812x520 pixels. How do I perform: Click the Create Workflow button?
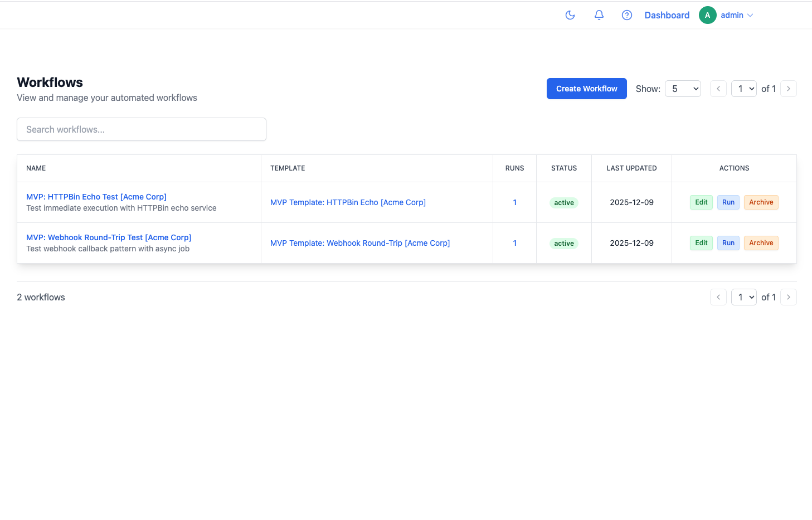(x=586, y=89)
